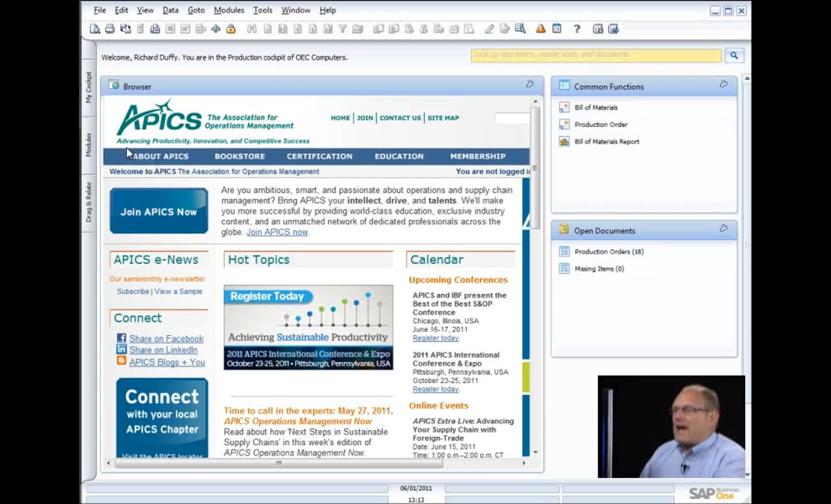This screenshot has height=504, width=831.
Task: Click the search magnifier button
Action: coord(734,56)
